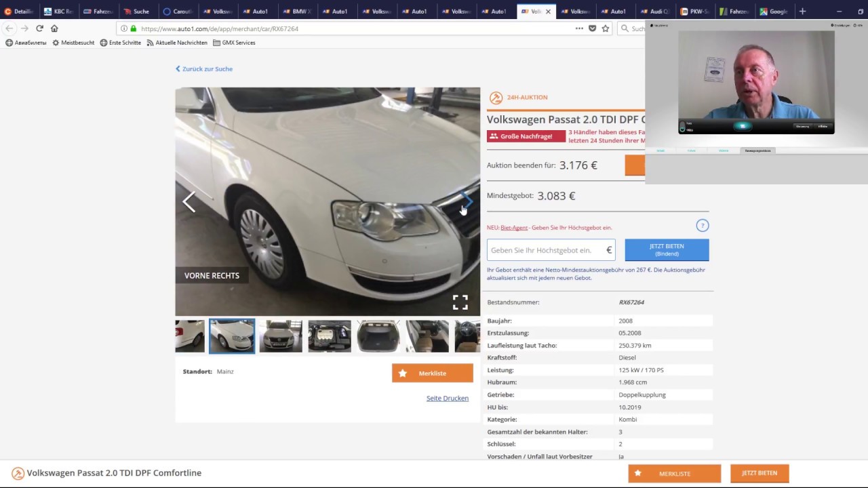
Task: Open the page actions three-dot menu
Action: (579, 28)
